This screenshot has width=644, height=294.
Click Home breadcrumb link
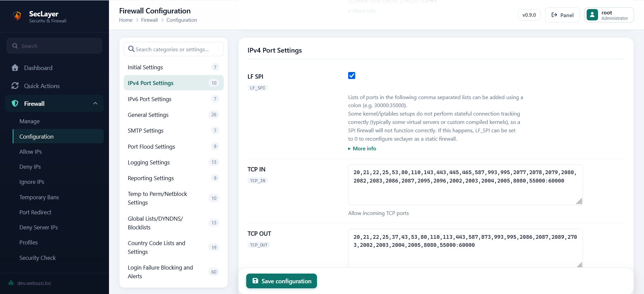tap(126, 20)
